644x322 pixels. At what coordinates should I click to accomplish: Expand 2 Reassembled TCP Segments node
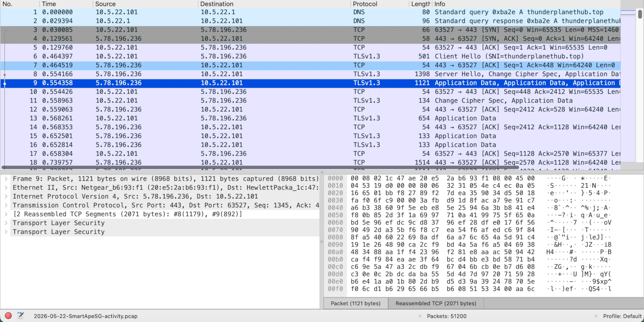coord(6,214)
